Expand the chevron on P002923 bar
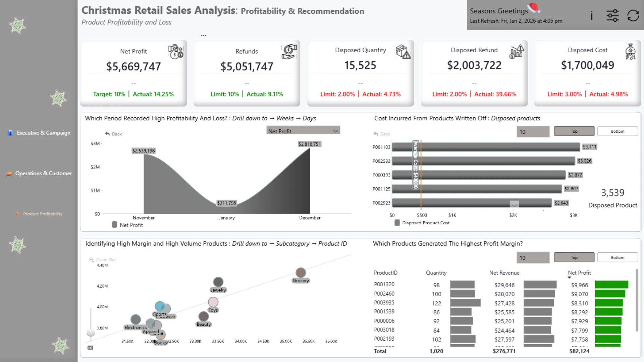Viewport: 644px width, 362px height. pos(514,204)
